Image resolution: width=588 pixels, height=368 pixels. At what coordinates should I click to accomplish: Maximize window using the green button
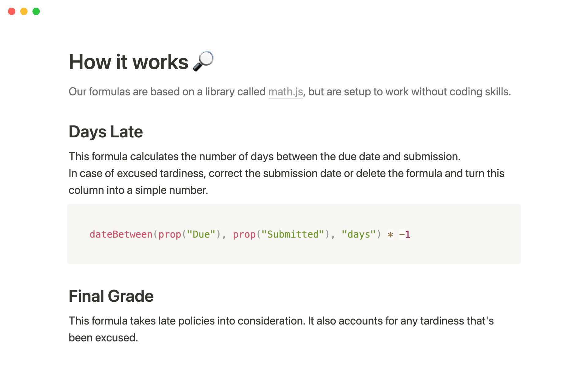tap(36, 11)
